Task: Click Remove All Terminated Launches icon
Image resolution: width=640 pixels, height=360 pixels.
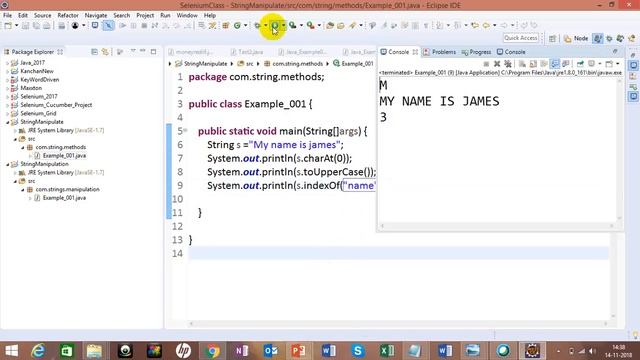Action: (x=508, y=64)
